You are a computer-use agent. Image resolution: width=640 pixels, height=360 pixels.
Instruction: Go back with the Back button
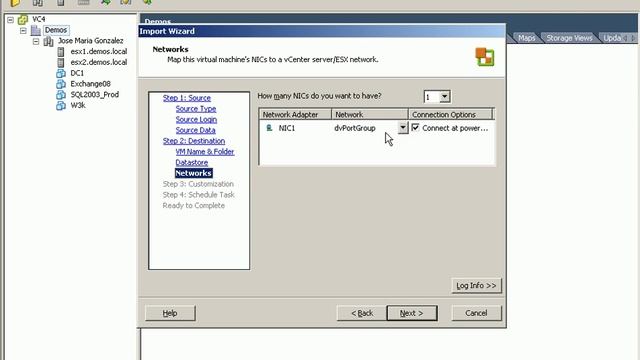click(x=362, y=313)
